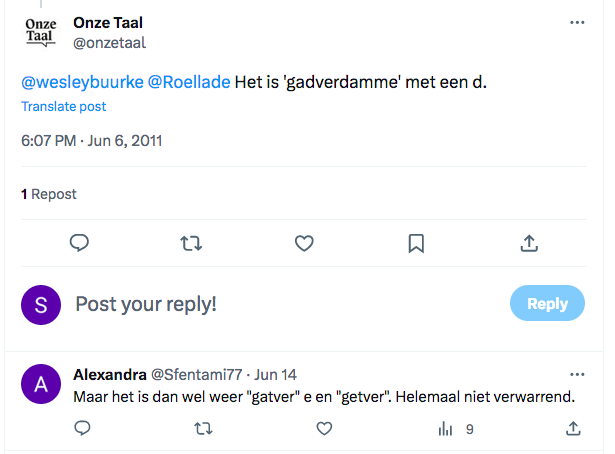
Task: Like Alexandra's reply
Action: pos(324,429)
